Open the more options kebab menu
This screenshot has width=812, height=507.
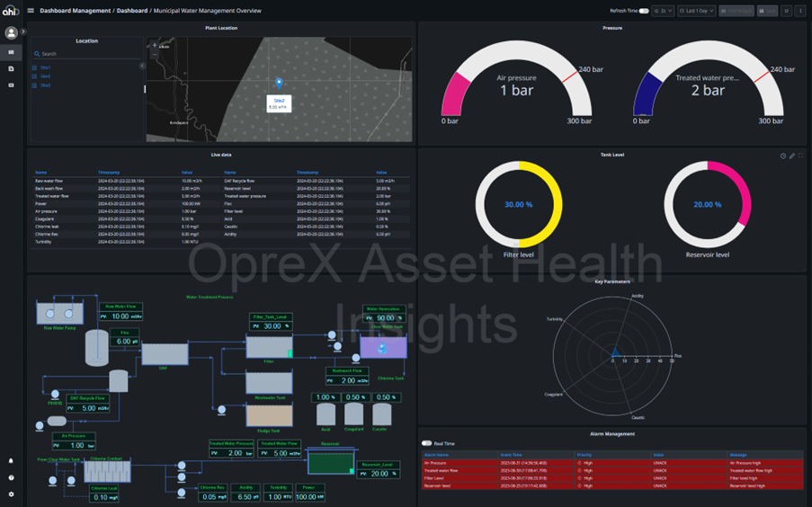(800, 11)
